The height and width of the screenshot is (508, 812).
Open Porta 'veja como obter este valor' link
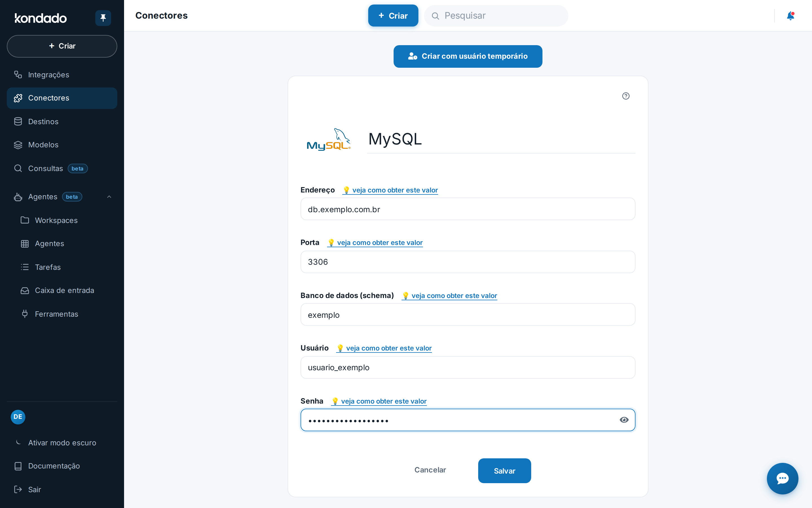(x=375, y=243)
